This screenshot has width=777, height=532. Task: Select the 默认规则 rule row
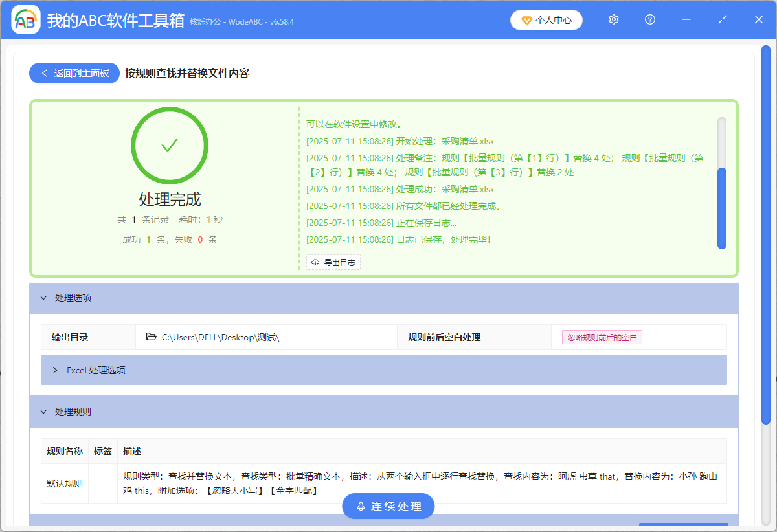tap(65, 483)
